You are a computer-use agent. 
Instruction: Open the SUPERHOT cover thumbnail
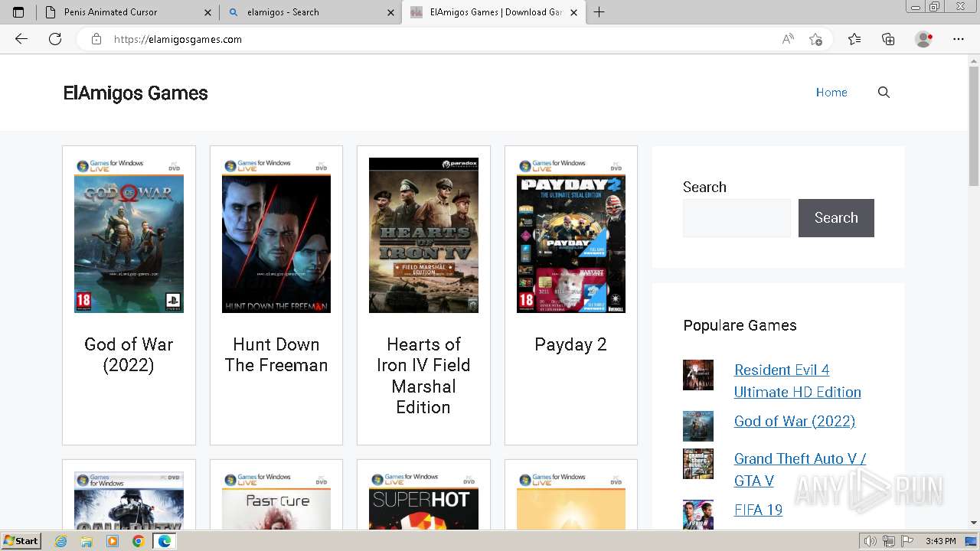423,500
